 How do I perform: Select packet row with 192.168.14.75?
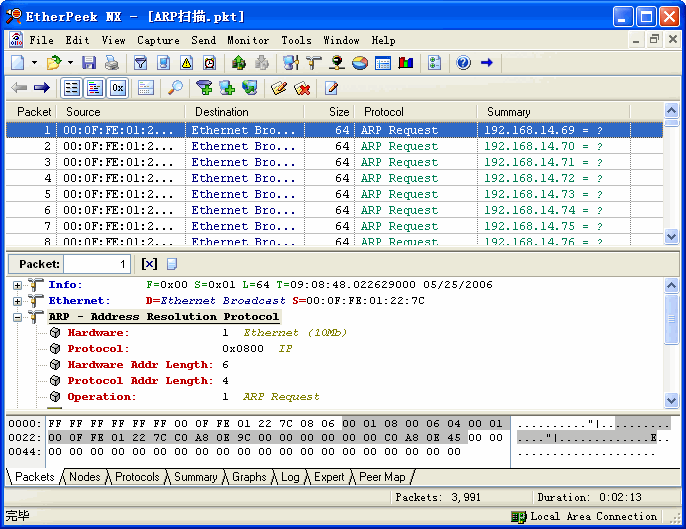[334, 226]
